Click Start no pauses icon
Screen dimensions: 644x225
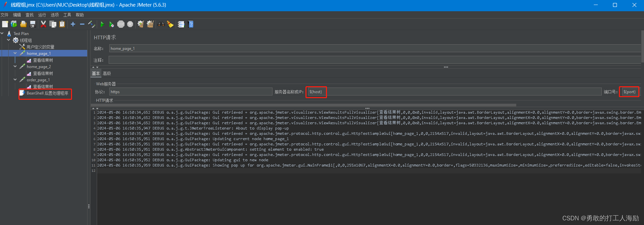112,24
